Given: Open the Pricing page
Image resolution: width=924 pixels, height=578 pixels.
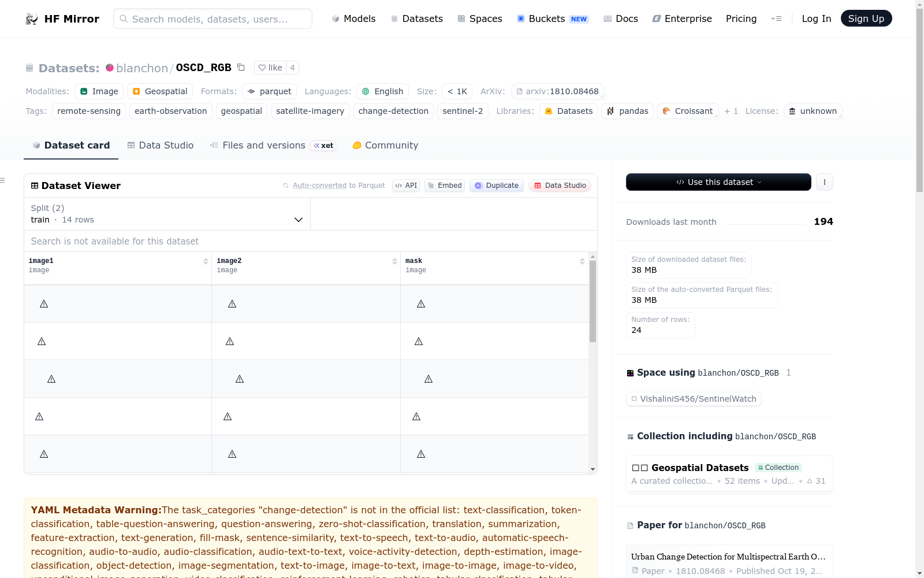Looking at the screenshot, I should coord(741,19).
